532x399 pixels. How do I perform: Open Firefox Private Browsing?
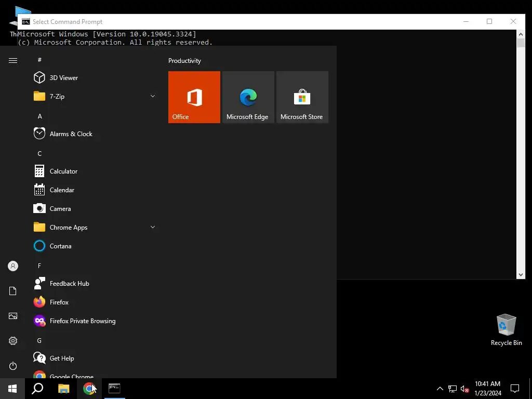[x=95, y=321]
